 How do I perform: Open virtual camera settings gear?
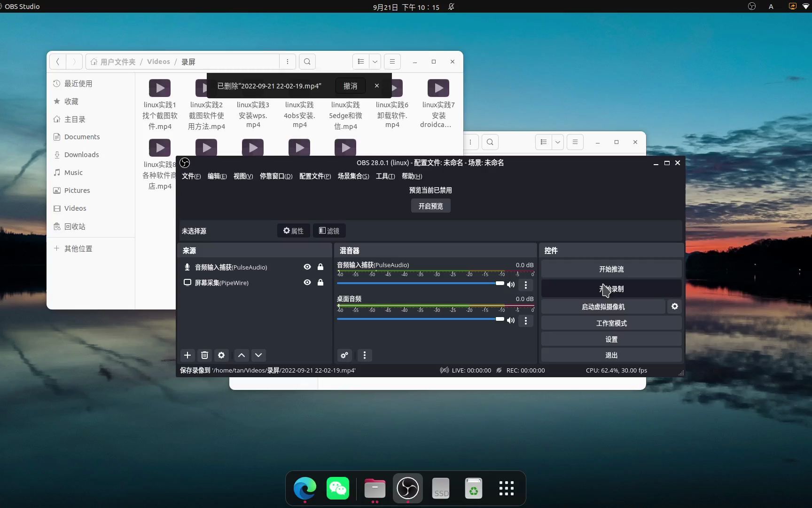674,306
